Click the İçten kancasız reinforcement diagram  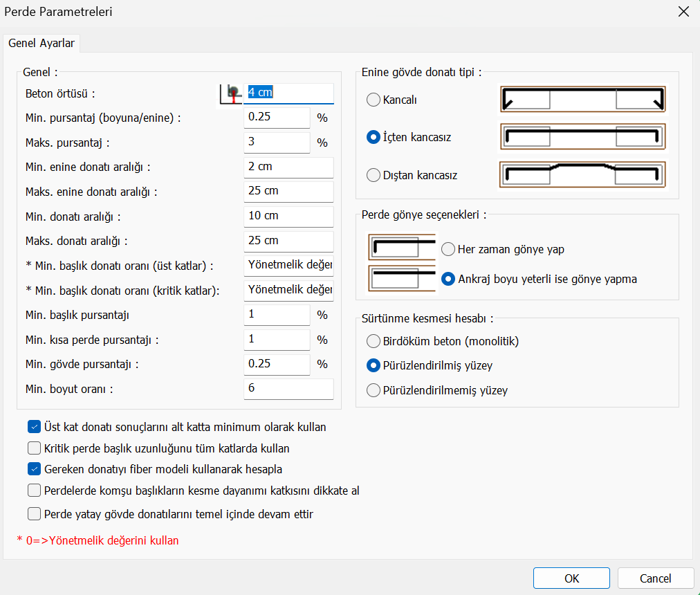tap(582, 137)
